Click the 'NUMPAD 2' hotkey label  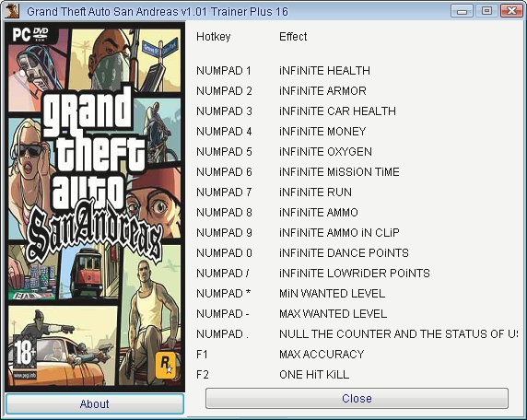224,90
